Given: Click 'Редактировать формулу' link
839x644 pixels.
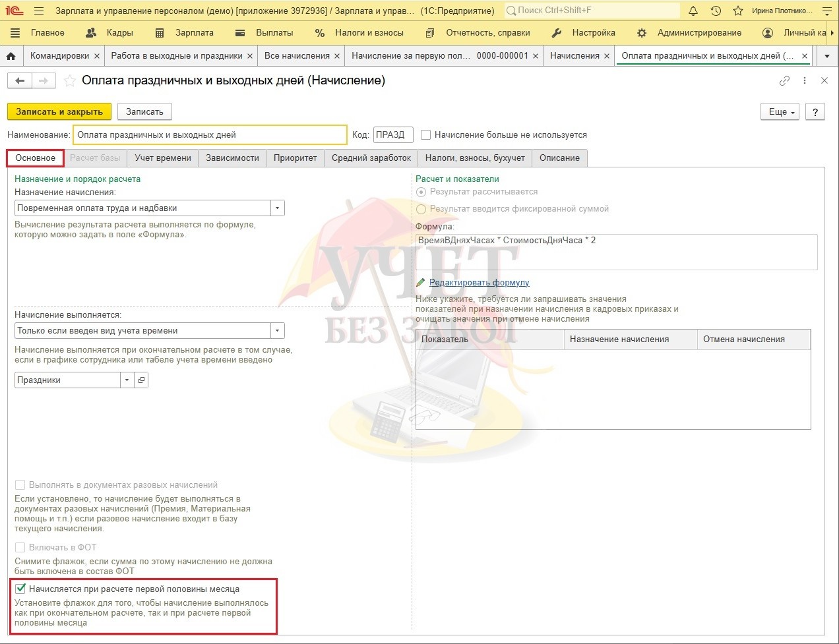Looking at the screenshot, I should tap(479, 283).
